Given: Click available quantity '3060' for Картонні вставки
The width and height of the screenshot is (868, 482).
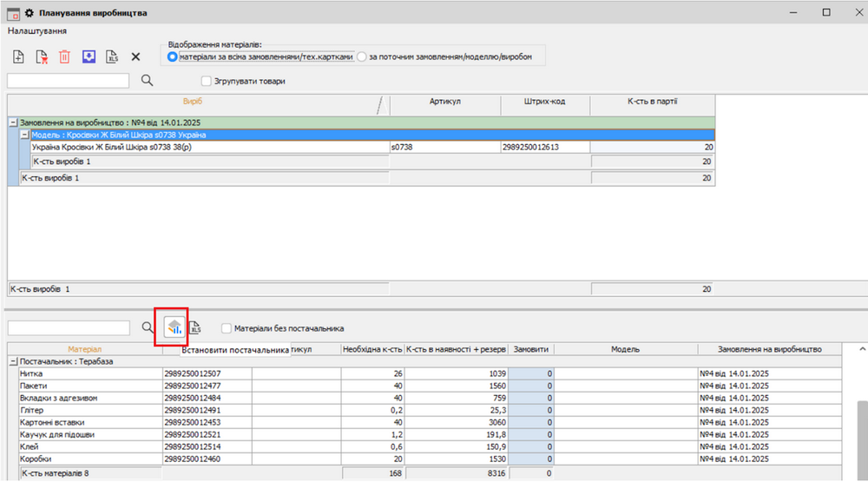Looking at the screenshot, I should [457, 422].
